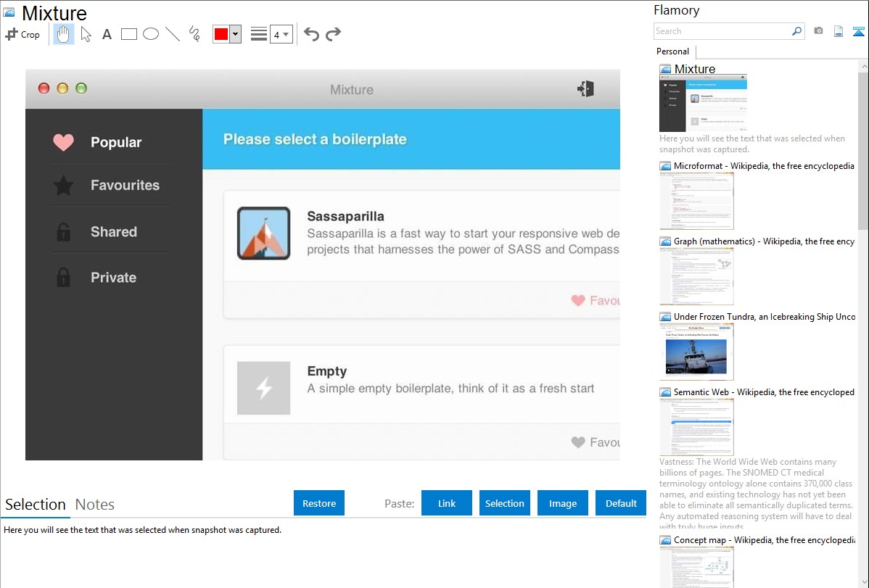
Task: Click the Microformat - Wikipedia title
Action: 764,166
